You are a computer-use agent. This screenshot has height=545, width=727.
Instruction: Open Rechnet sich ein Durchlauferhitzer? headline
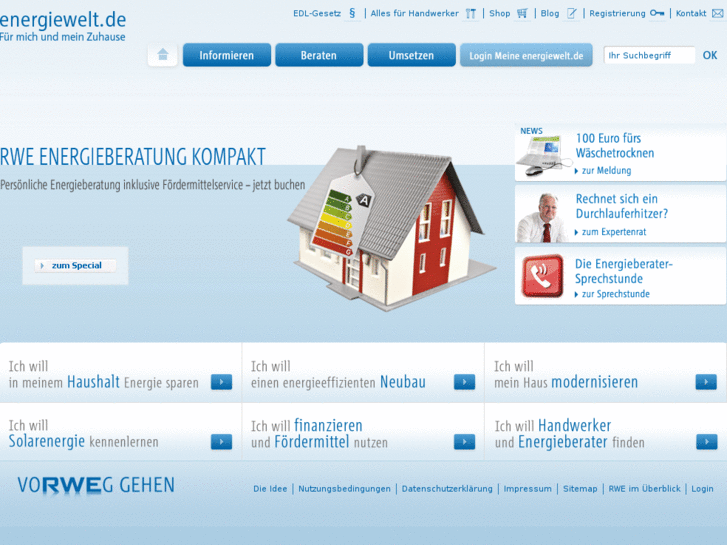point(622,206)
